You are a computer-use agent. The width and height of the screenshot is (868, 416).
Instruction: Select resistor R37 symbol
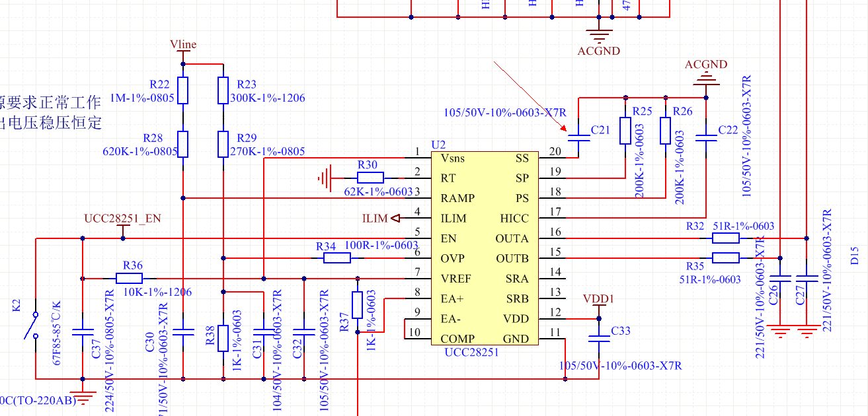(357, 305)
